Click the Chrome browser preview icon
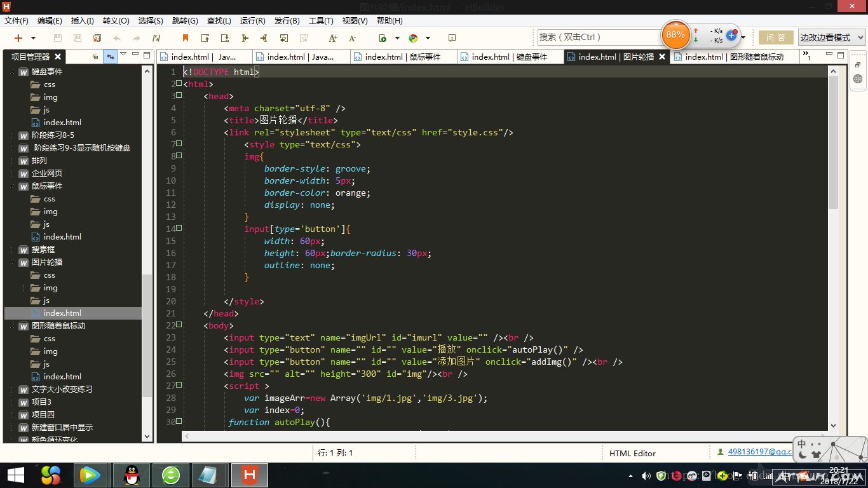The image size is (868, 488). pos(413,38)
